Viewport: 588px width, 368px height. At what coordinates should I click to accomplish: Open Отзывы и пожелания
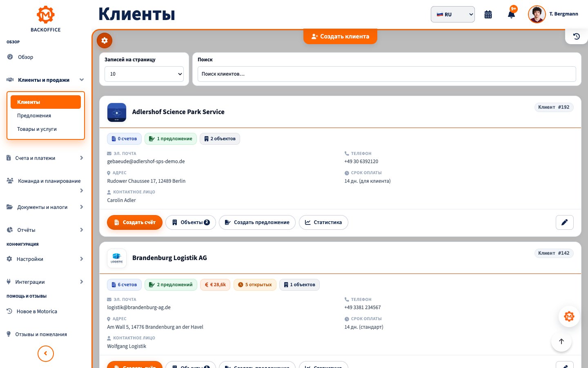(x=46, y=334)
